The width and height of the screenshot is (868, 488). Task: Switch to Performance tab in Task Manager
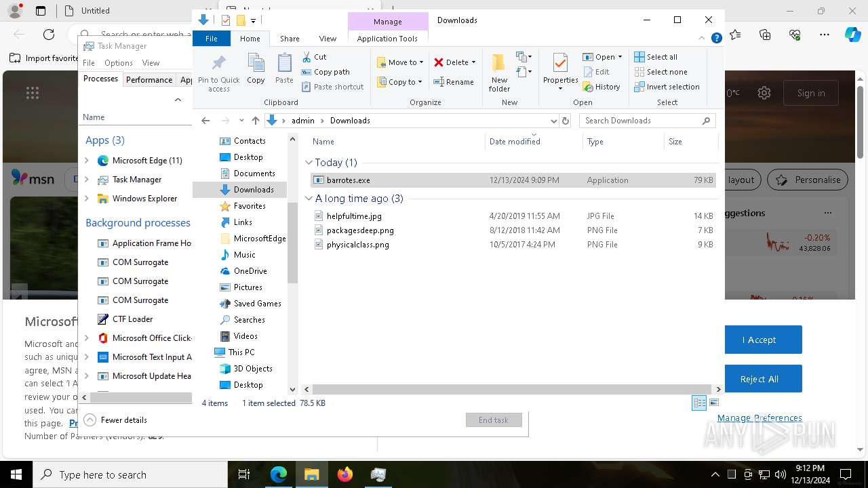pyautogui.click(x=149, y=79)
